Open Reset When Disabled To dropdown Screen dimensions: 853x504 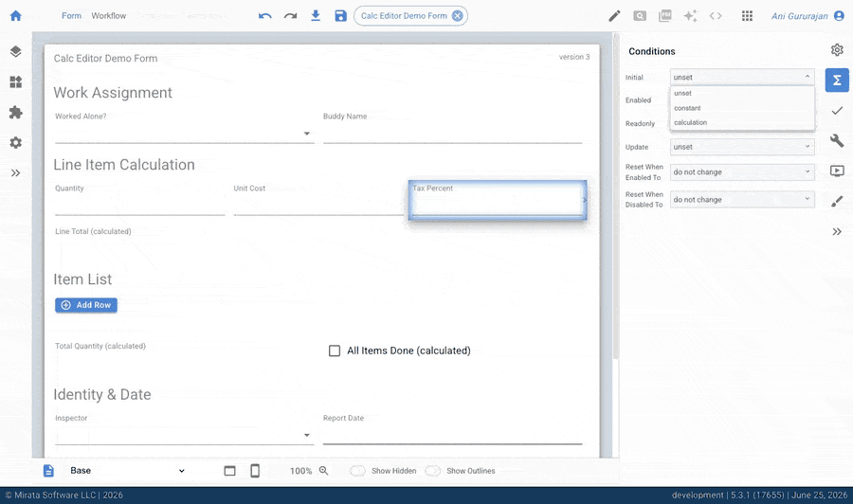pyautogui.click(x=742, y=200)
